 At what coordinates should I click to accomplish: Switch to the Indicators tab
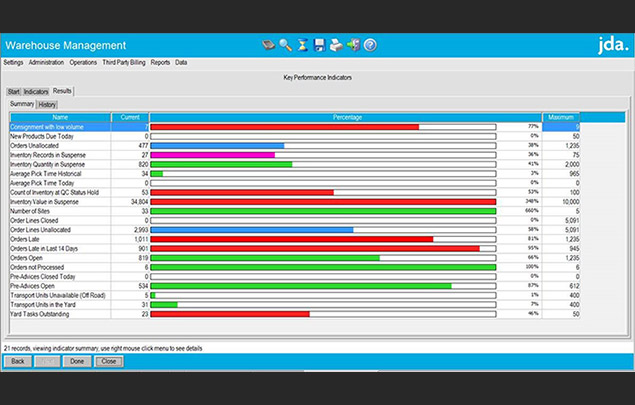click(x=36, y=92)
